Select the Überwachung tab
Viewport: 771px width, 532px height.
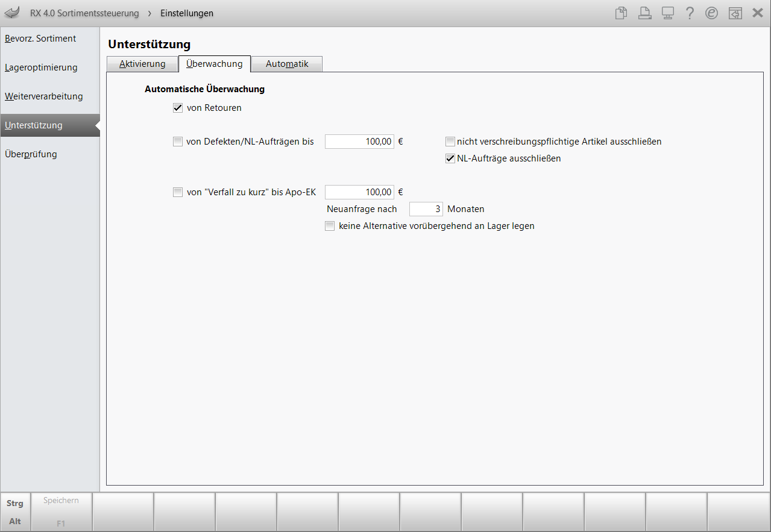215,63
